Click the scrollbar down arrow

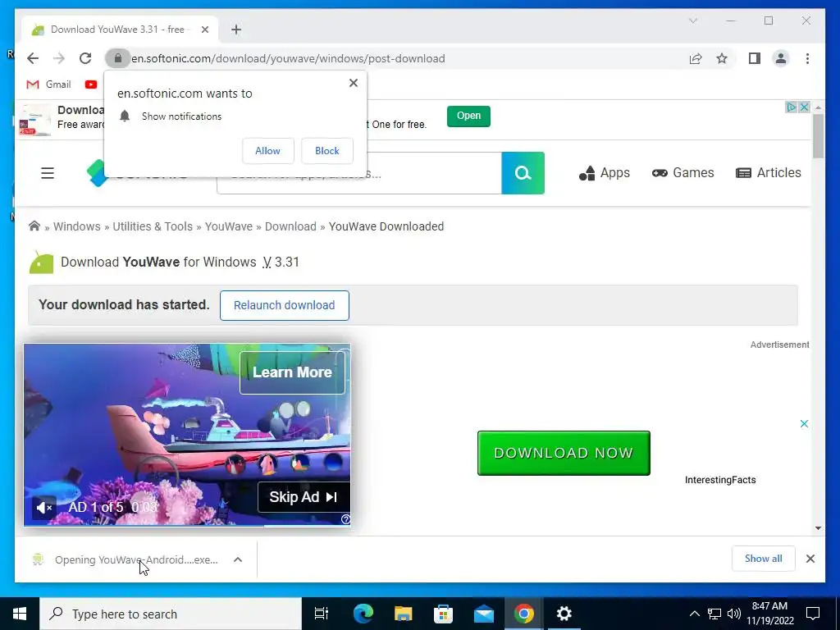tap(818, 528)
